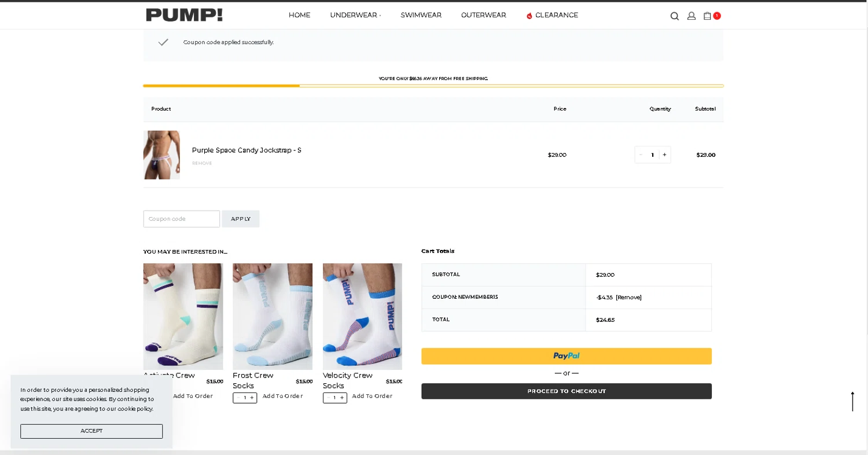
Task: Click the free shipping notice text
Action: (x=433, y=78)
